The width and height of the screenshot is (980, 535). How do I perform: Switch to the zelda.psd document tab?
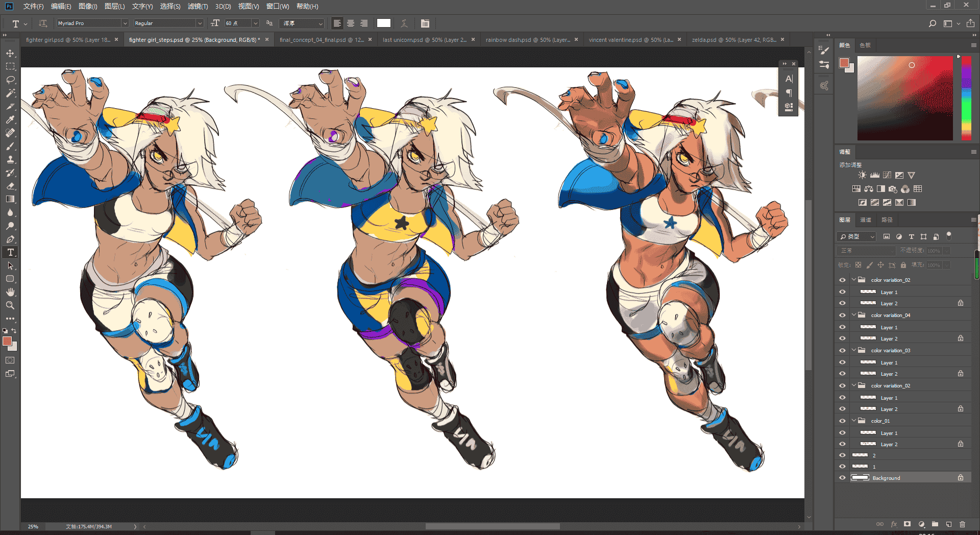click(738, 39)
